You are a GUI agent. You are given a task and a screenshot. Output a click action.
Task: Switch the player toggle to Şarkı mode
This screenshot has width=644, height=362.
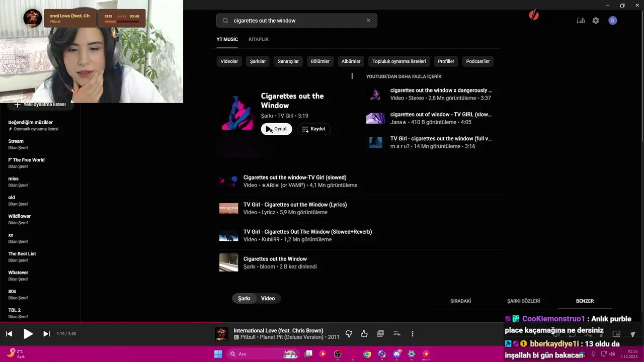(x=244, y=299)
